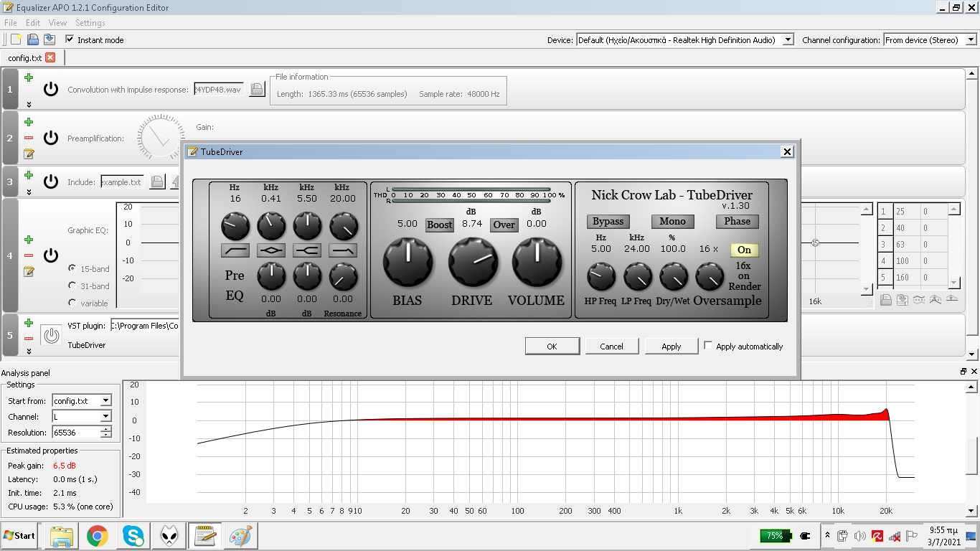Screen dimensions: 980x551
Task: Click the green plus icon on row 5
Action: (29, 324)
